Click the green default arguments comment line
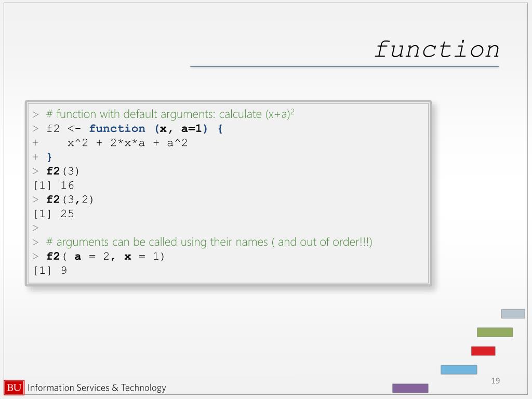 coord(170,114)
